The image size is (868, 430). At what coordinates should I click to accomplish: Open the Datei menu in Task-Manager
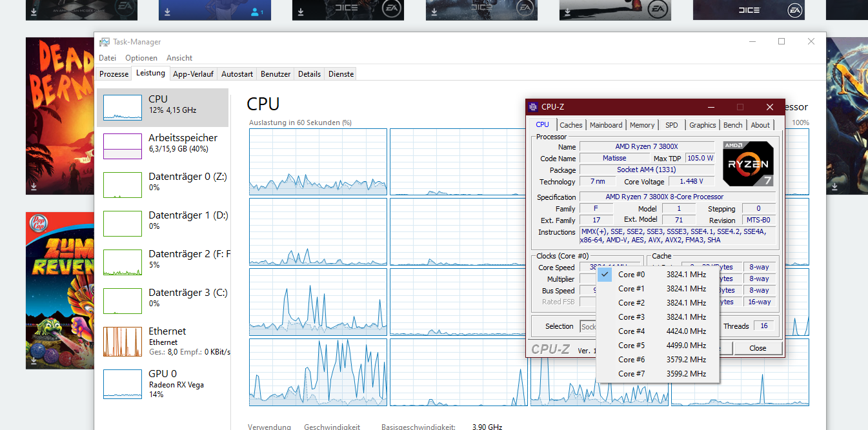[107, 58]
